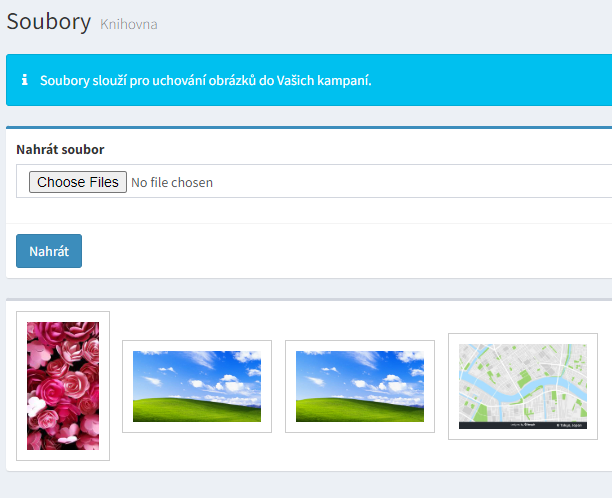
Task: Click the 'Knihovna' subtitle text
Action: [x=128, y=23]
